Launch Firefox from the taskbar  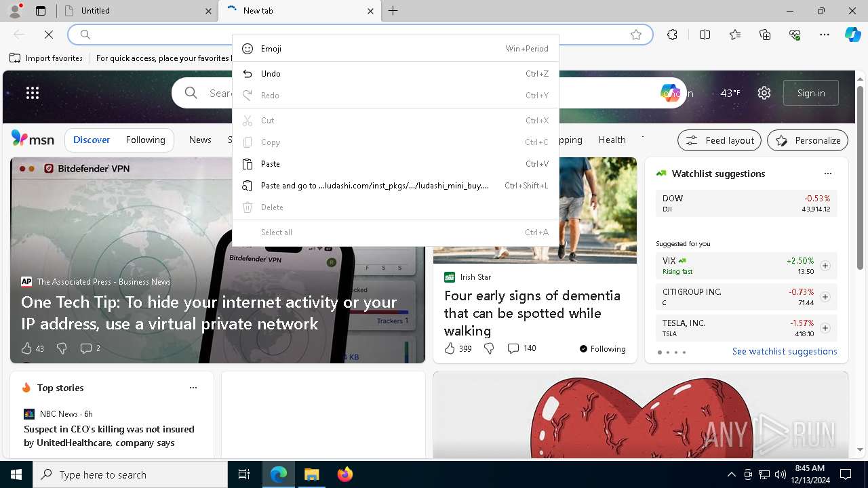pos(345,474)
